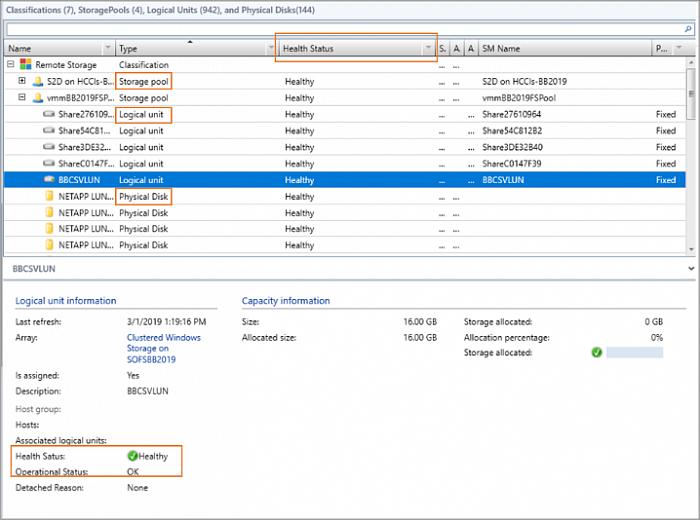
Task: Collapse the vmmBB2019FSPool storage pool node
Action: point(22,98)
